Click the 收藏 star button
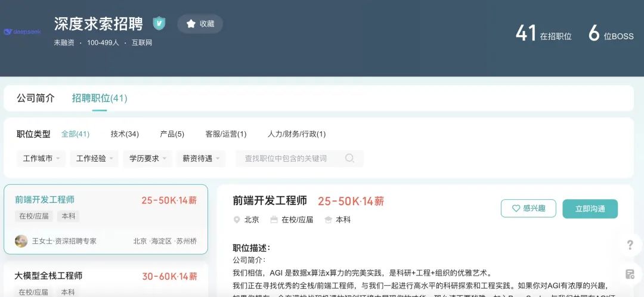 (200, 24)
